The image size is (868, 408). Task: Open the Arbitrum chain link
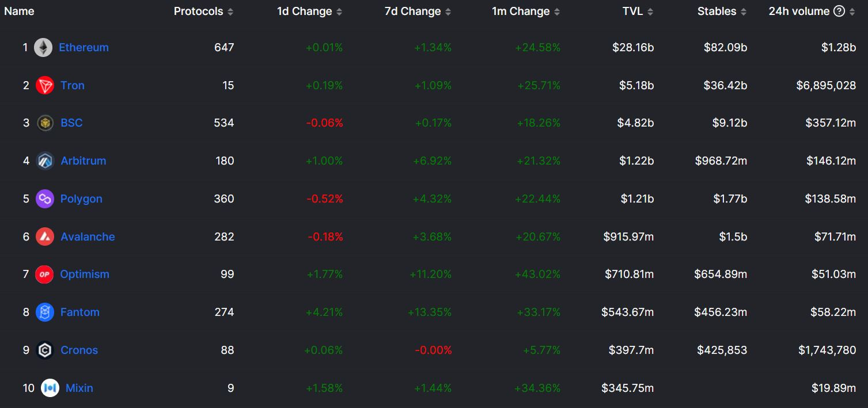[x=84, y=161]
